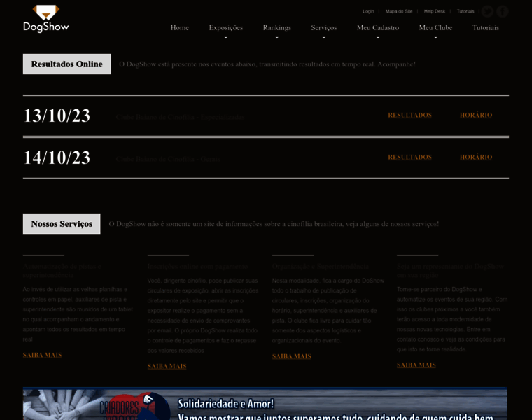
Task: Open the Solidariedade e Amor banner
Action: tap(265, 404)
